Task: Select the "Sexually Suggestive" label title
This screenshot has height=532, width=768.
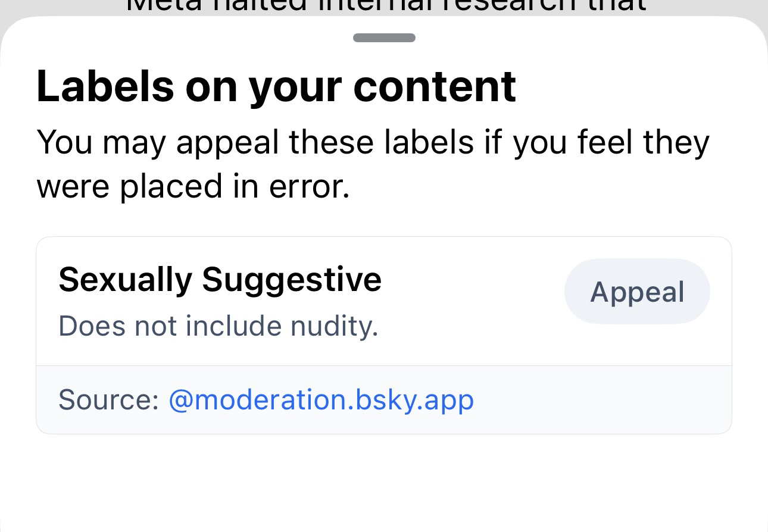Action: [220, 279]
